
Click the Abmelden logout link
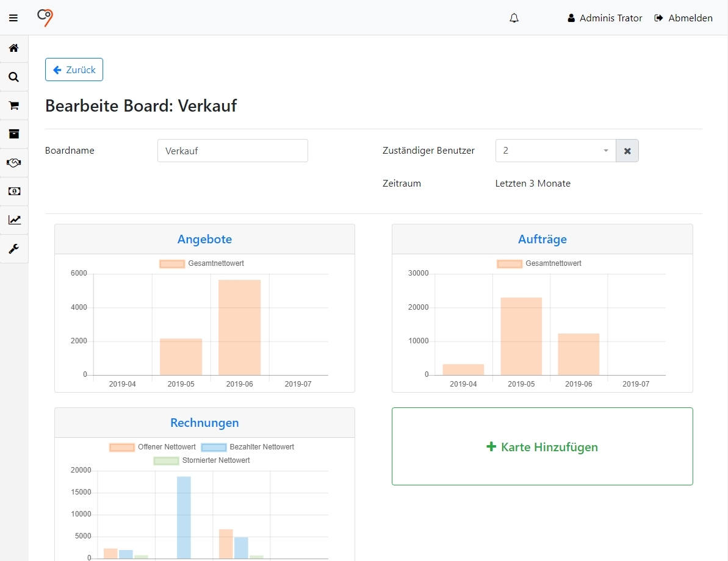click(683, 18)
